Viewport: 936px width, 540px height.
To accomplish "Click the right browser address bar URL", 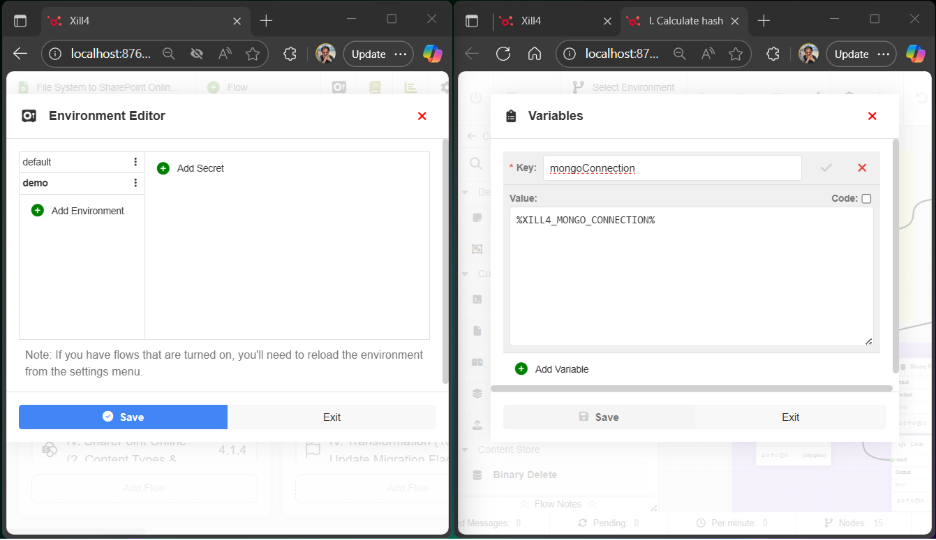I will click(x=621, y=54).
